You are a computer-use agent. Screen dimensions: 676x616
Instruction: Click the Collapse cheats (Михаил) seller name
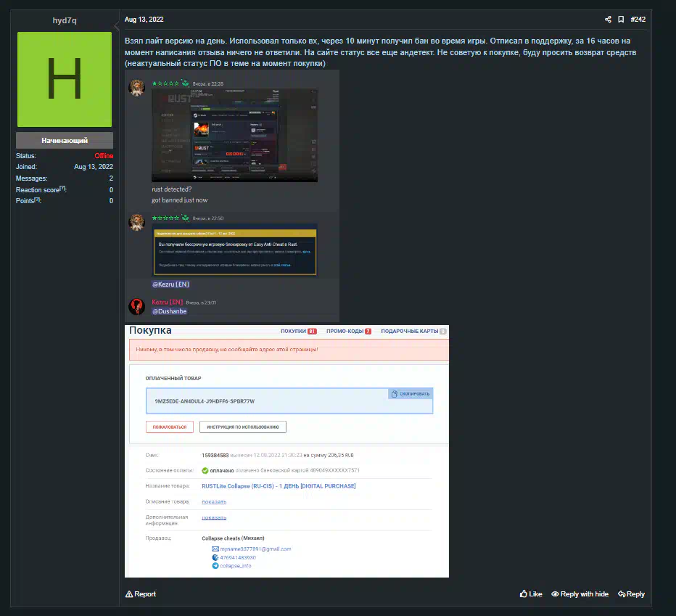[x=233, y=538]
